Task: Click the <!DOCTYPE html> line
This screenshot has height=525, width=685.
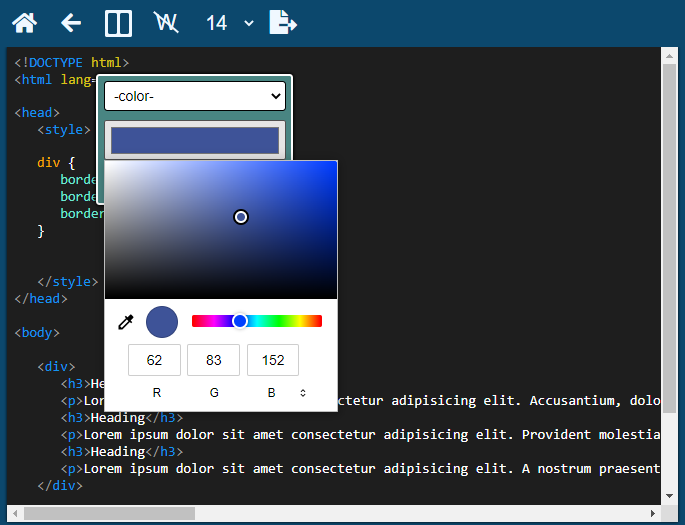Action: 72,62
